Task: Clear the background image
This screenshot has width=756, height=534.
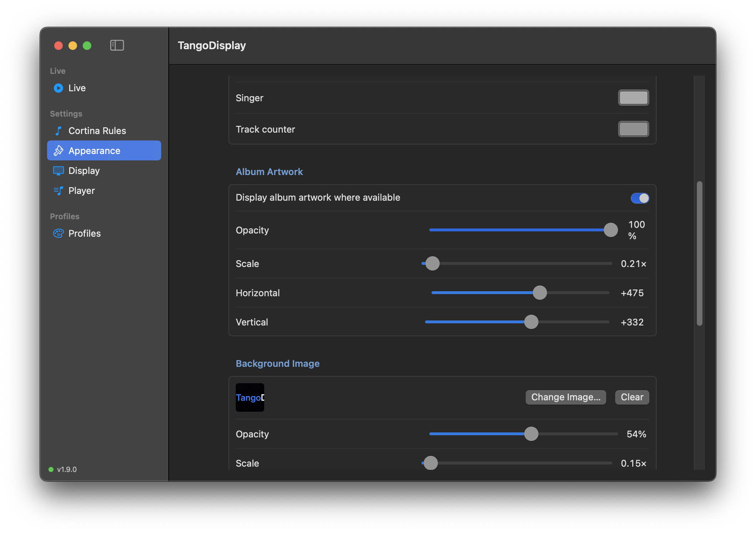Action: tap(632, 397)
